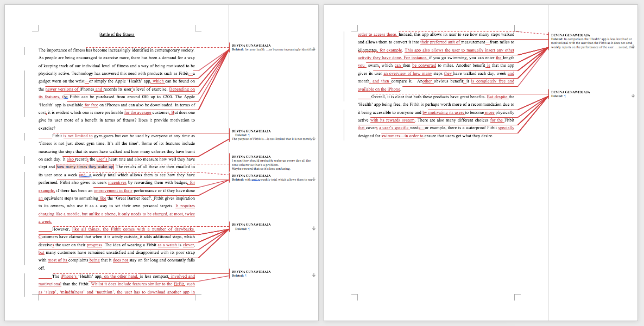Expand the 'The purpose of Fitbit is' balloon arrow
The width and height of the screenshot is (644, 326).
314,139
